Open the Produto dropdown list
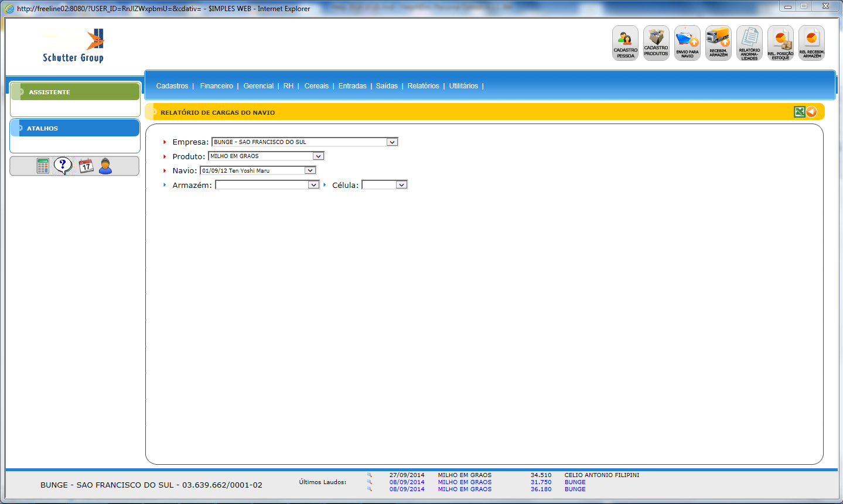The image size is (843, 504). 318,156
